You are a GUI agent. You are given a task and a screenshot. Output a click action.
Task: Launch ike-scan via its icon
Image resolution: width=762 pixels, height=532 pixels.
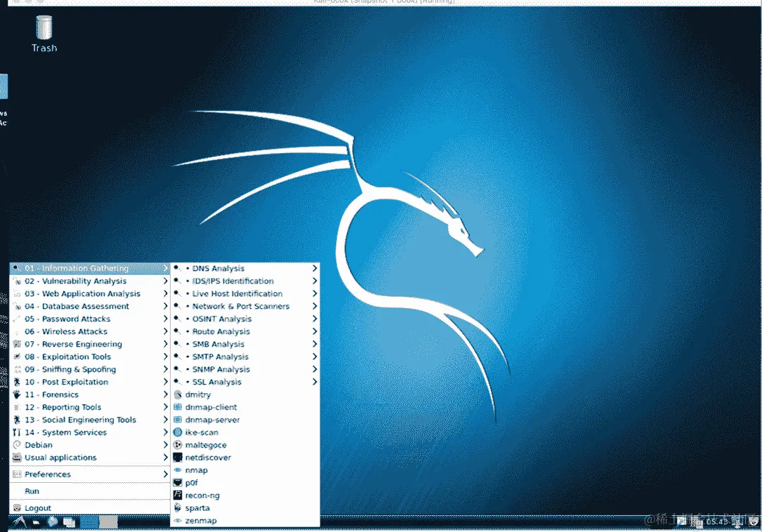click(178, 432)
